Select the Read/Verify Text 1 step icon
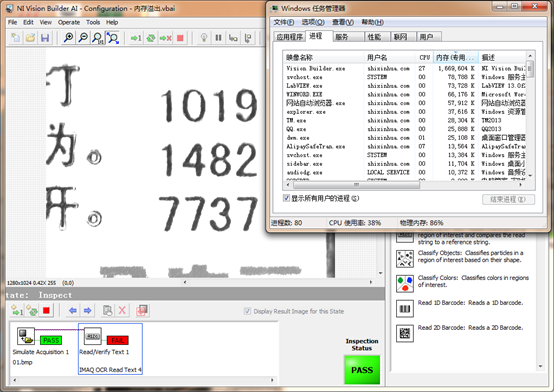 (93, 336)
